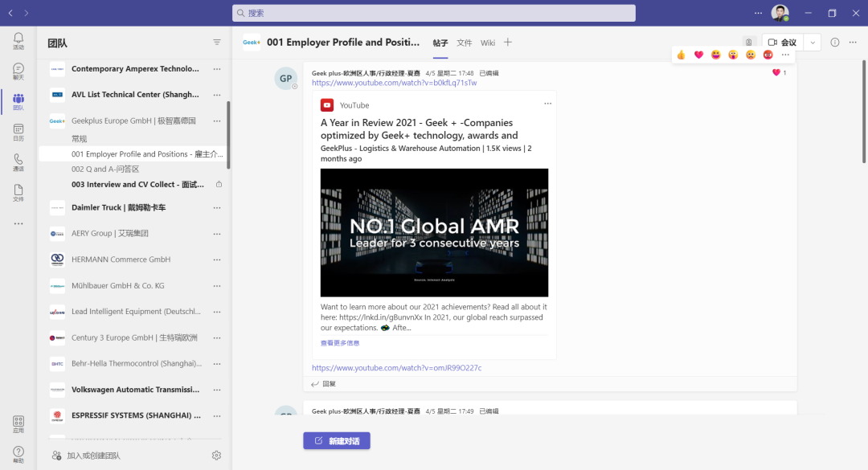Filter the teams list
868x470 pixels.
217,42
